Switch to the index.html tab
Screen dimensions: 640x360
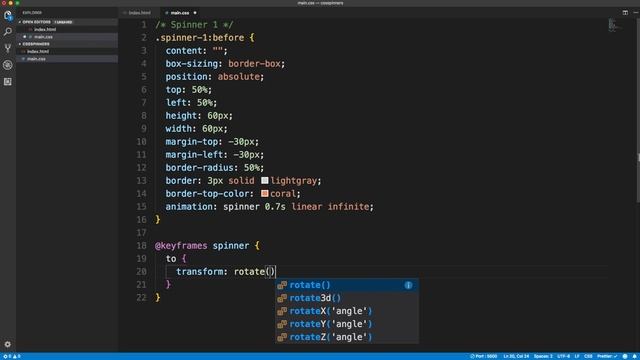139,13
